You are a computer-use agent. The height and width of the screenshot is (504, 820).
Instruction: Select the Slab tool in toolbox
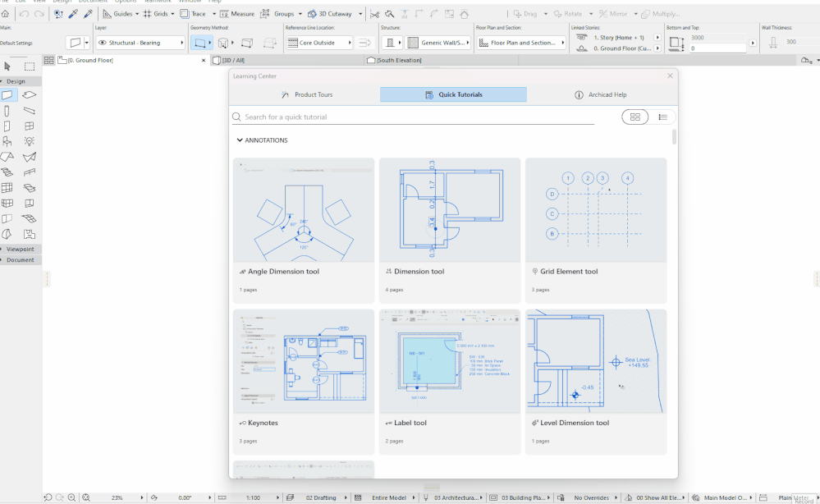[30, 95]
